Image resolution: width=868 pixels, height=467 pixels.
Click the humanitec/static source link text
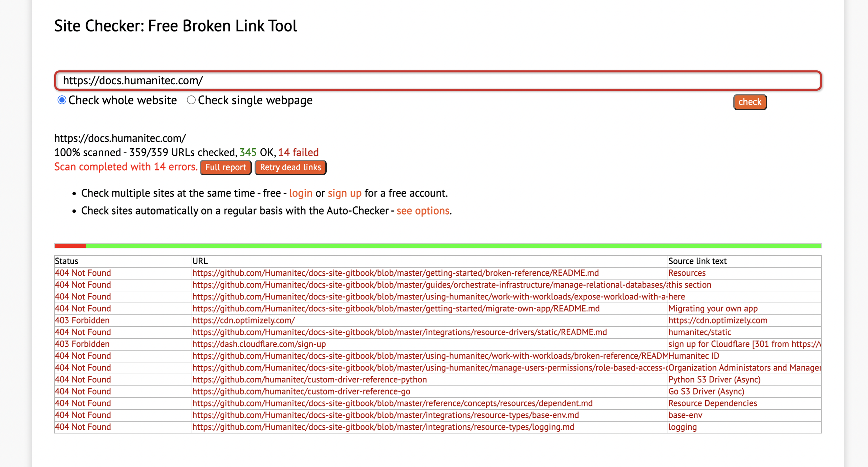pos(699,332)
